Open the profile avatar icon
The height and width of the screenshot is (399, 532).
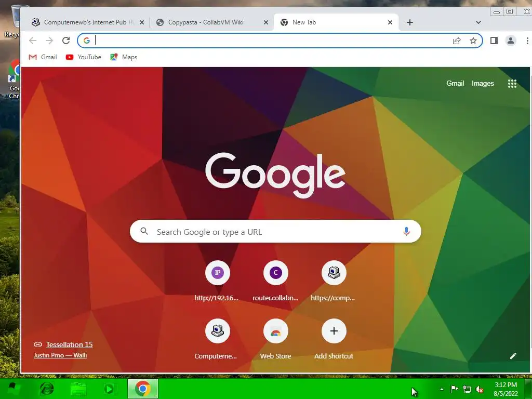pyautogui.click(x=511, y=41)
